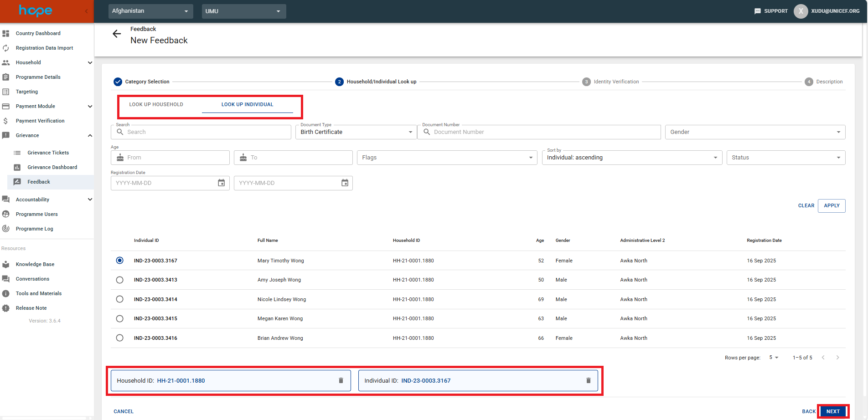
Task: Switch to Look Up Household tab
Action: [x=156, y=104]
